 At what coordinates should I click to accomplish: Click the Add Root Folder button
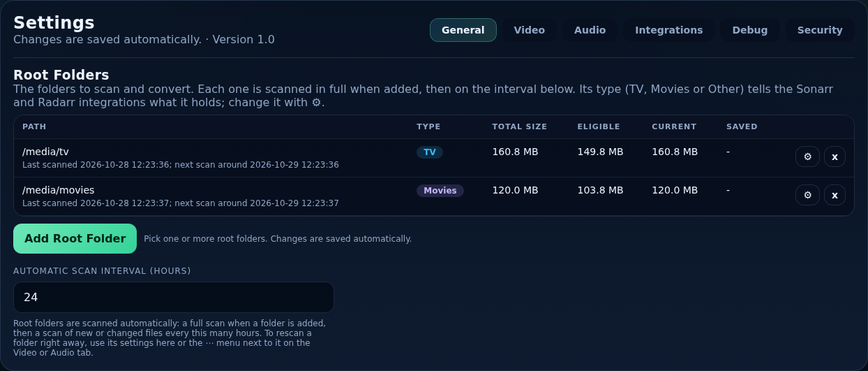[75, 238]
